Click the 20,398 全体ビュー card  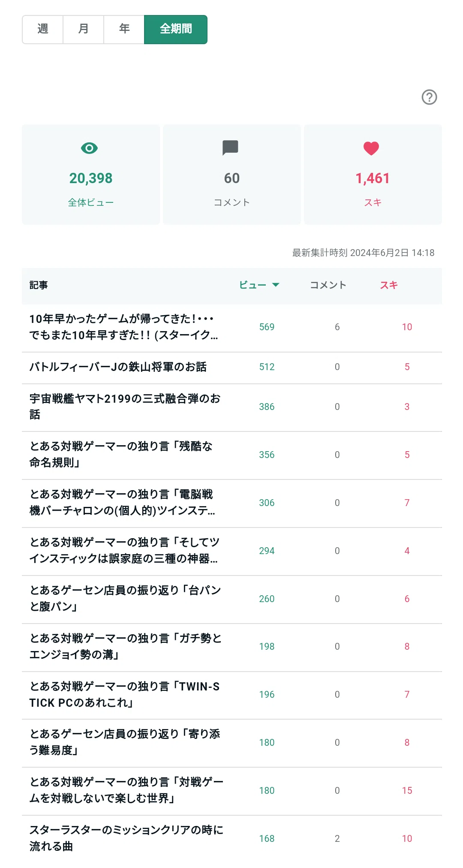(91, 175)
